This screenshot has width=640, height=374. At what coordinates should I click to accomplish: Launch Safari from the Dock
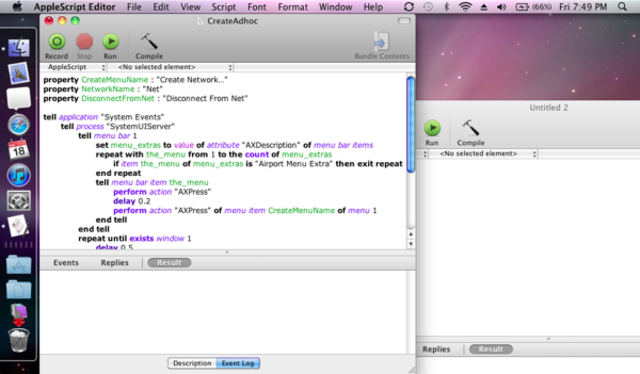19,125
